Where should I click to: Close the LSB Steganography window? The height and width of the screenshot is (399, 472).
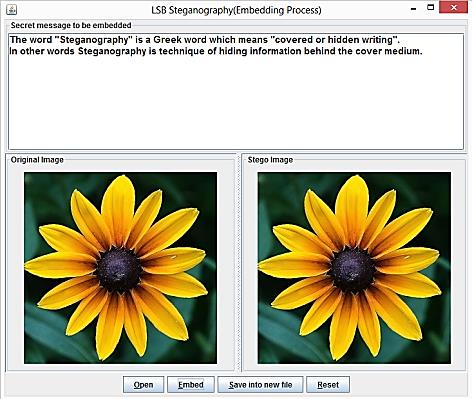click(454, 8)
